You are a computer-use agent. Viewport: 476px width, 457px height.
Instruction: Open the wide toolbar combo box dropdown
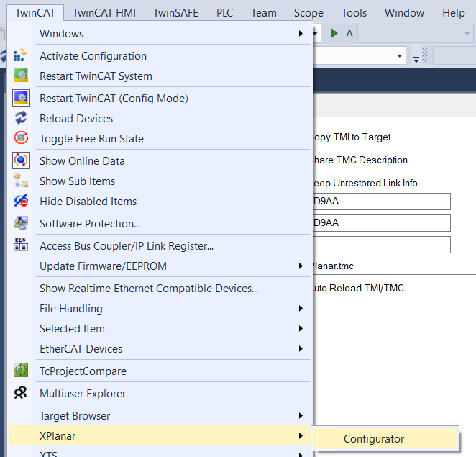click(400, 55)
